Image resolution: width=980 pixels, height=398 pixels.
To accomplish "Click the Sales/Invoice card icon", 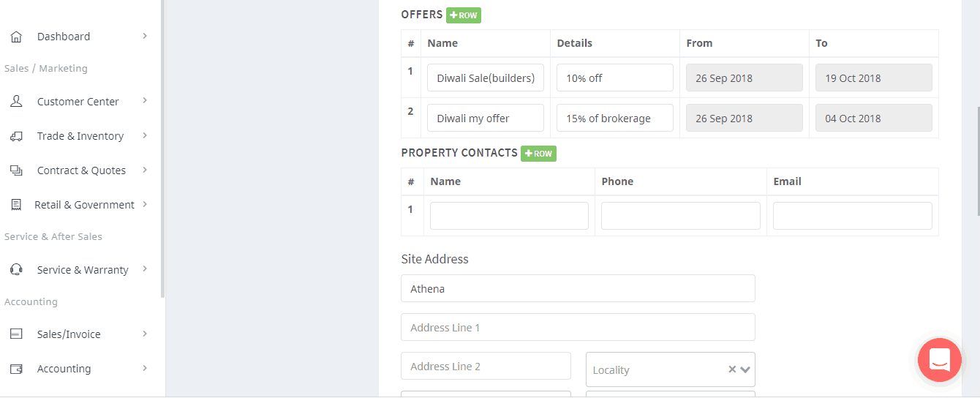I will click(x=16, y=334).
